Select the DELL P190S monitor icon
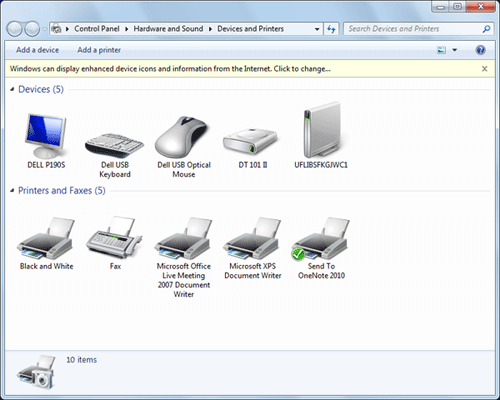The image size is (500, 400). [x=46, y=135]
